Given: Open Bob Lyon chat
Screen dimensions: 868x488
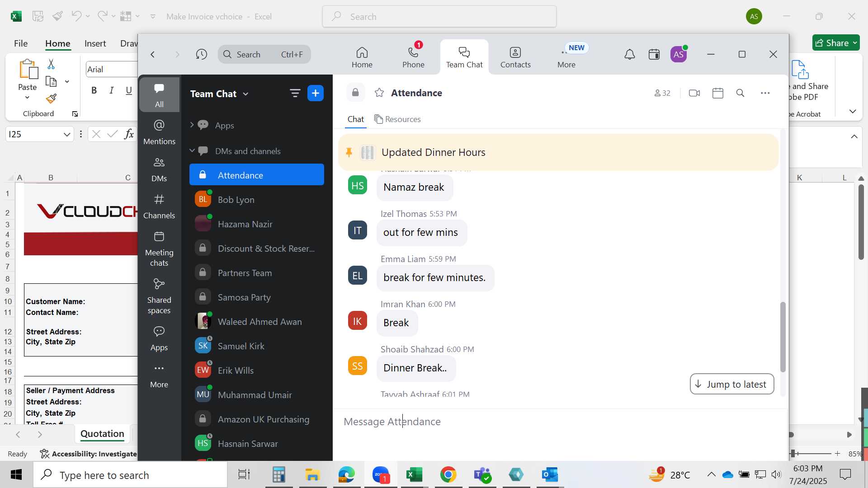Looking at the screenshot, I should pos(257,200).
